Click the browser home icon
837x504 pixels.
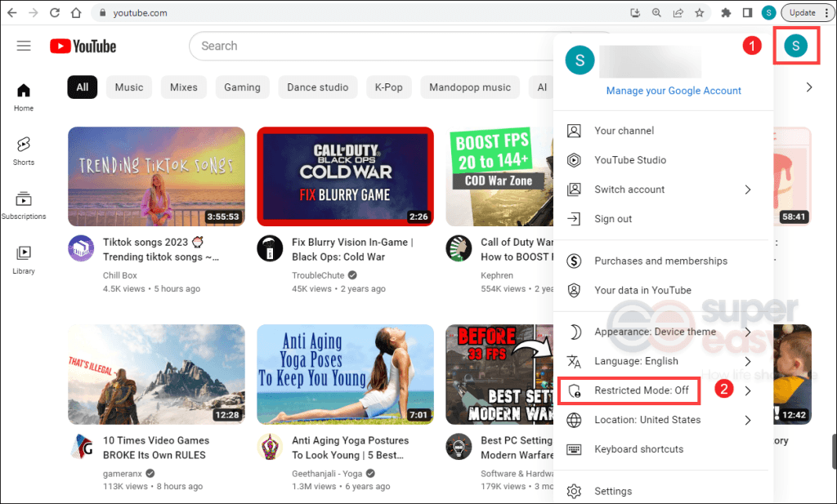[x=76, y=13]
